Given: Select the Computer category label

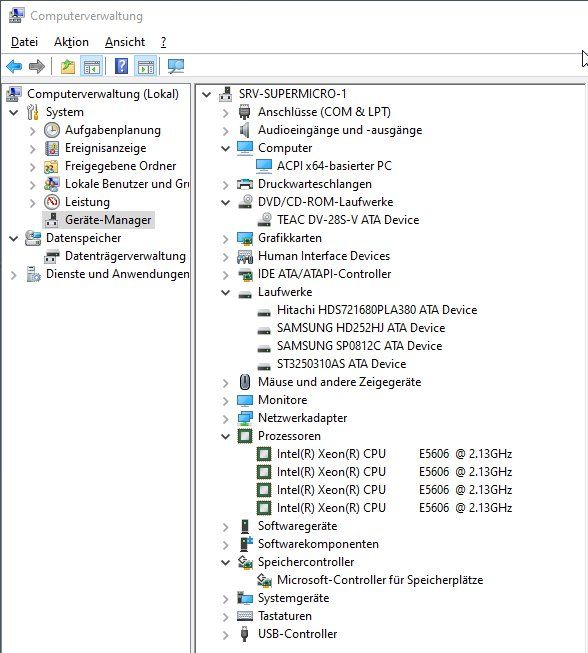Looking at the screenshot, I should (x=285, y=148).
